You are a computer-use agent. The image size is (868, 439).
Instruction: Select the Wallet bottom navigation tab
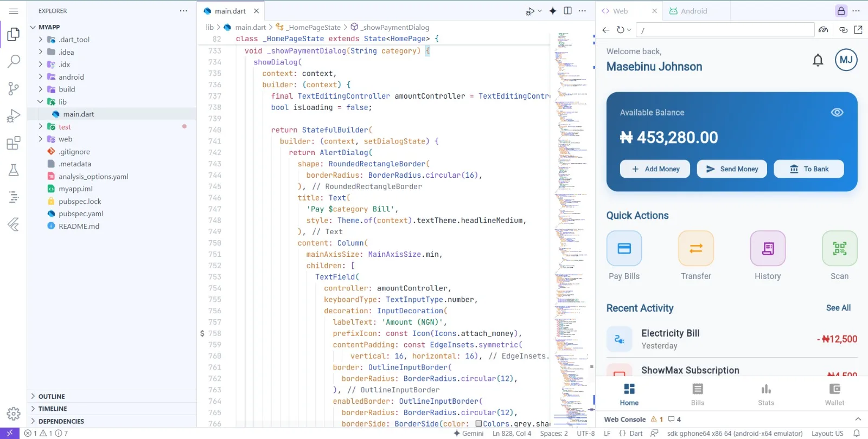point(834,394)
